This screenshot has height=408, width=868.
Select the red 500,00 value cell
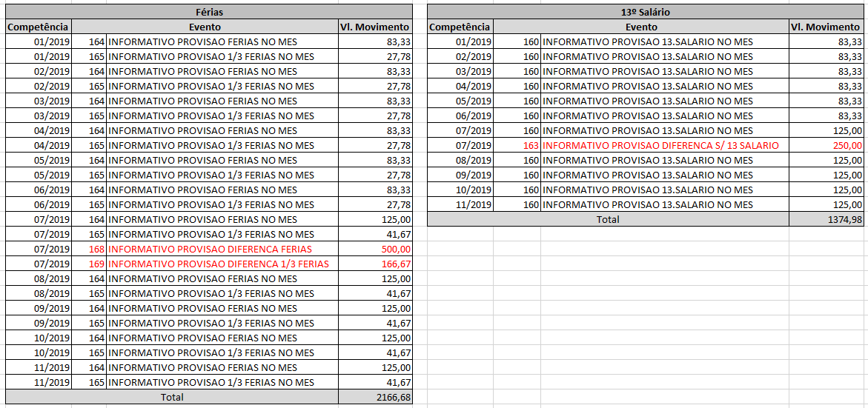tap(375, 249)
